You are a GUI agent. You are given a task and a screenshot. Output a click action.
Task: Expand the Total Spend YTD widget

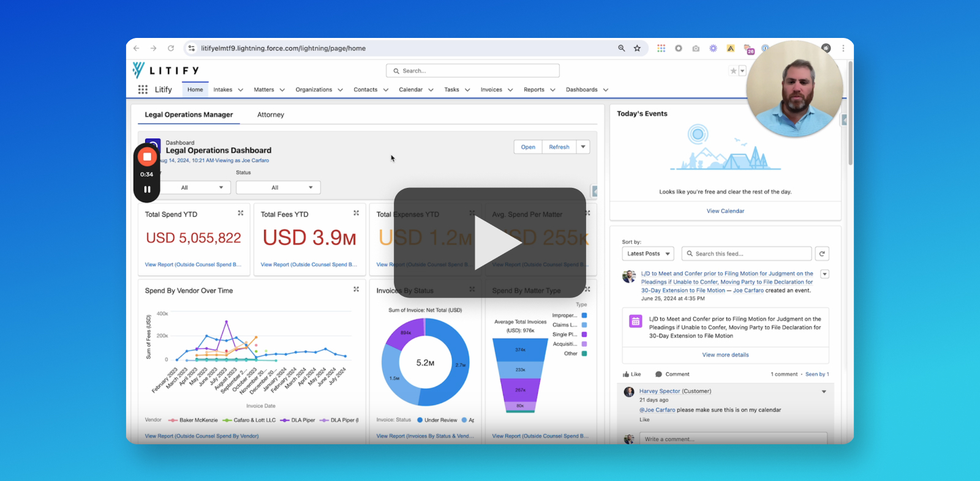tap(241, 213)
